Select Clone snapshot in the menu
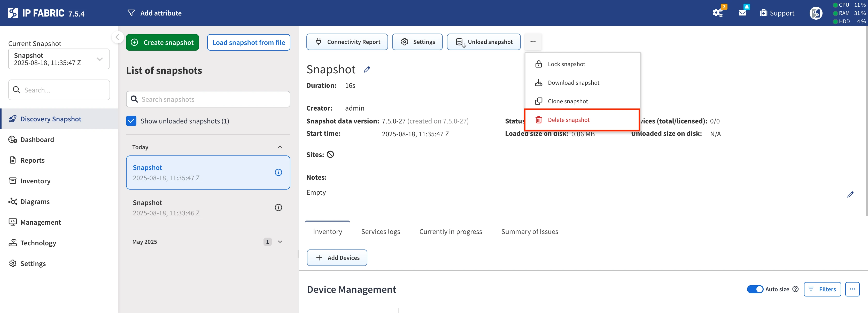 pyautogui.click(x=568, y=101)
